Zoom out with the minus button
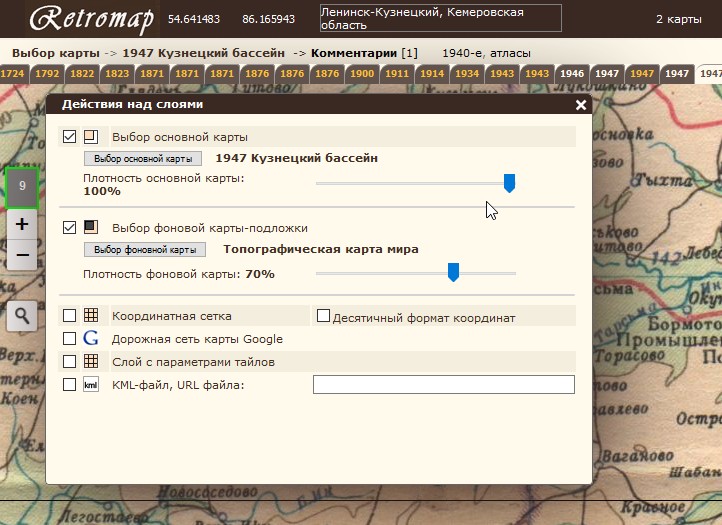Image resolution: width=722 pixels, height=525 pixels. click(x=22, y=255)
